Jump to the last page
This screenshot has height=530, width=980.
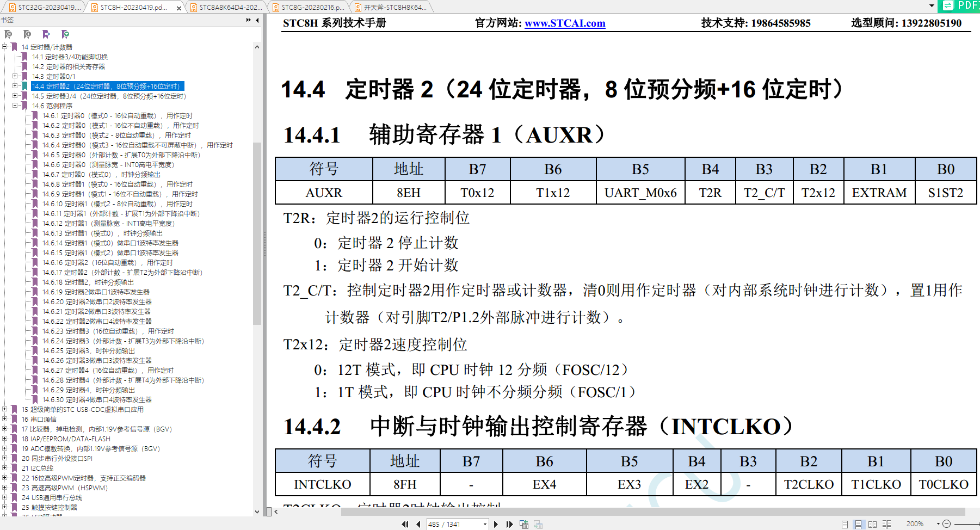(509, 524)
